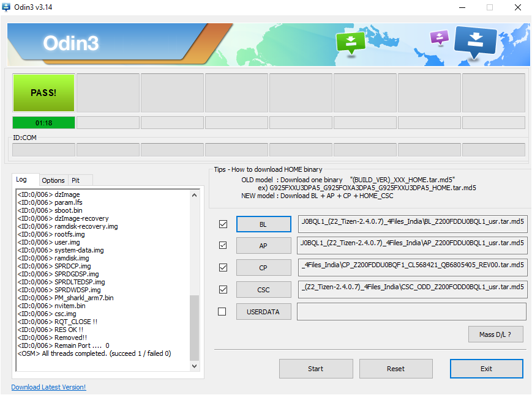The width and height of the screenshot is (532, 395).
Task: Click the Mass D/L ? button
Action: pos(495,334)
